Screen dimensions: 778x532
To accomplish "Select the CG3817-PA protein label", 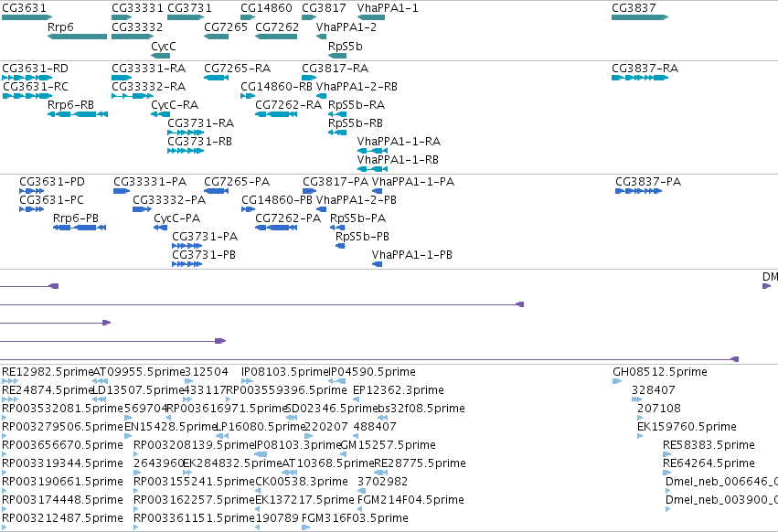I will 336,182.
